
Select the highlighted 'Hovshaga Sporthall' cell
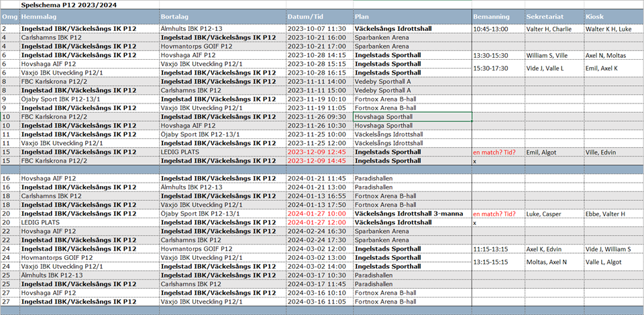click(x=412, y=117)
